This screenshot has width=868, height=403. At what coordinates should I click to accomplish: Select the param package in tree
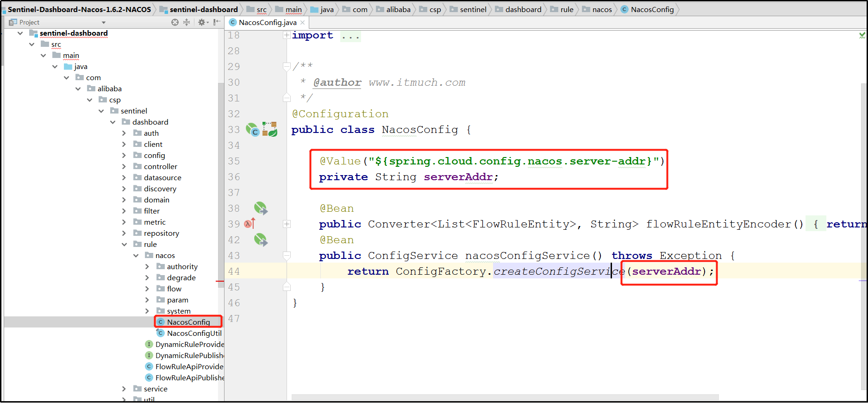(x=177, y=300)
